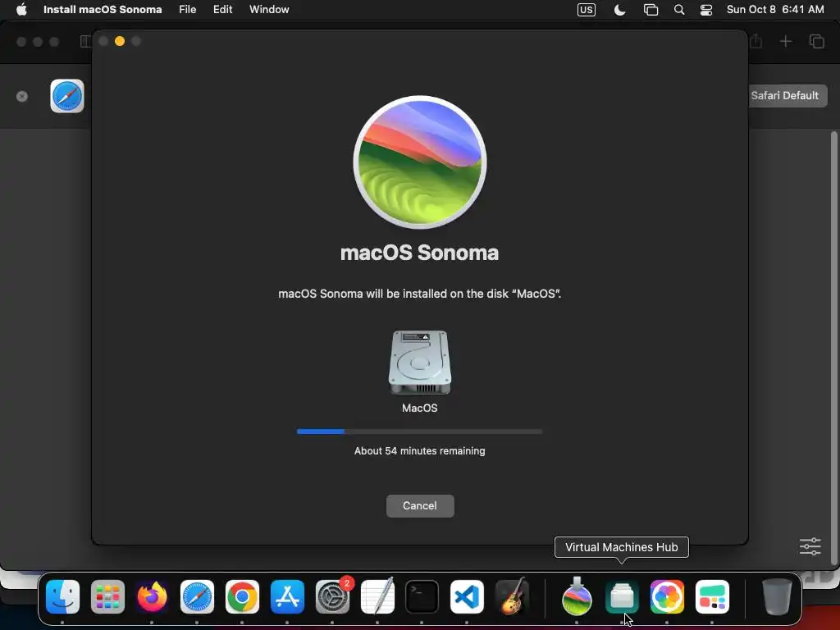Open the Install macOS Sonoma app menu

103,10
